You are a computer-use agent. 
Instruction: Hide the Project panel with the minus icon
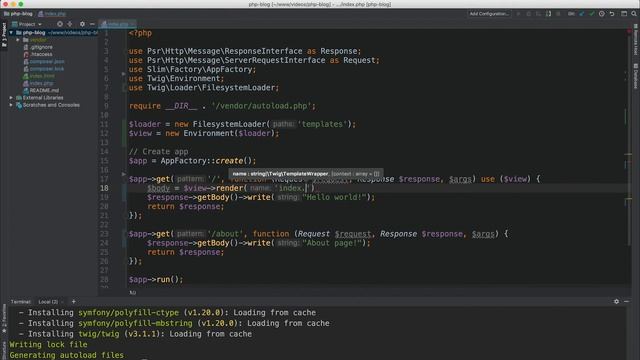pyautogui.click(x=92, y=24)
